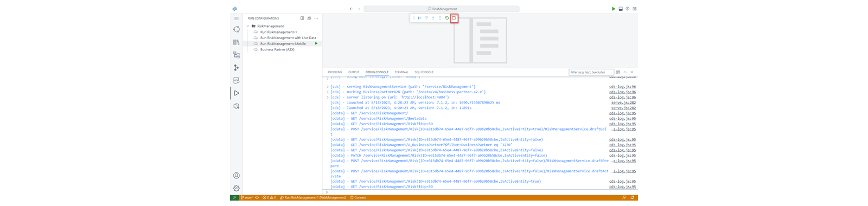
Task: Open the library icon in activity bar
Action: coord(236,42)
